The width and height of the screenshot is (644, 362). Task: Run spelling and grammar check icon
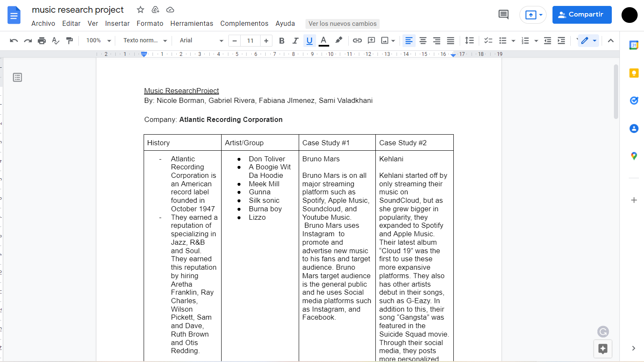point(56,41)
